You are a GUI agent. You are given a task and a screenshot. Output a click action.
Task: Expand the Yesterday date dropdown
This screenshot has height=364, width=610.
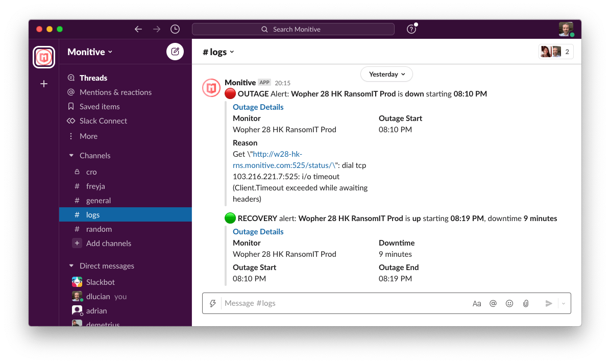tap(386, 74)
